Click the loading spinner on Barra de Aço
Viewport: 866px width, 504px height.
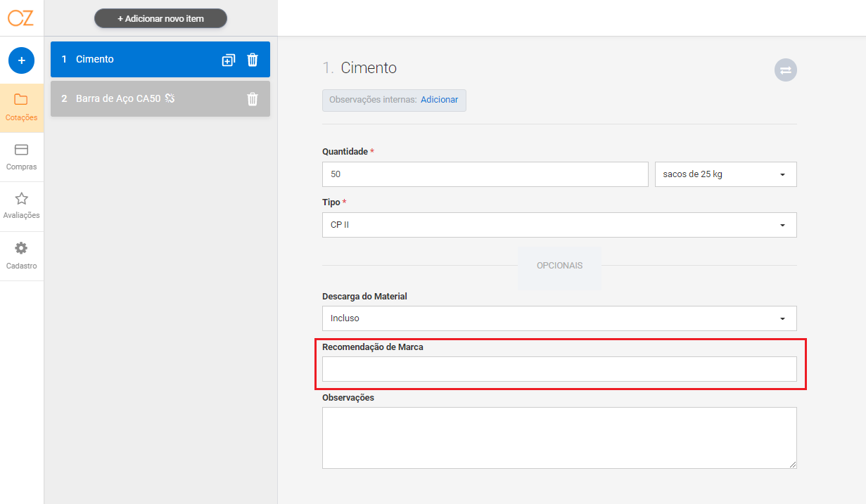[170, 98]
